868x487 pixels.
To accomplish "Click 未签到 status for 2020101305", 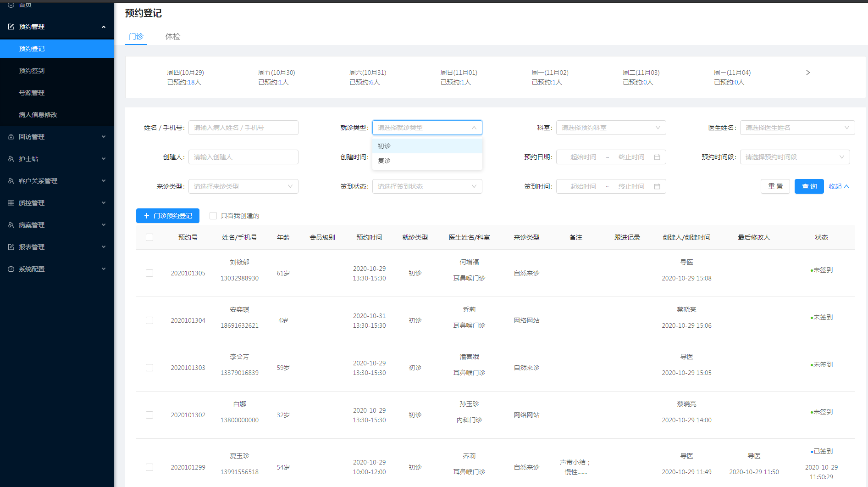I will 821,270.
